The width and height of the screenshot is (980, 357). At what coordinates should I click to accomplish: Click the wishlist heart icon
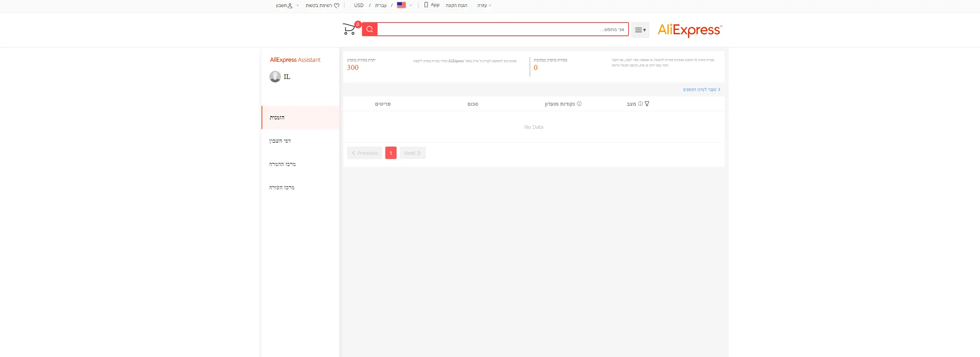(337, 5)
